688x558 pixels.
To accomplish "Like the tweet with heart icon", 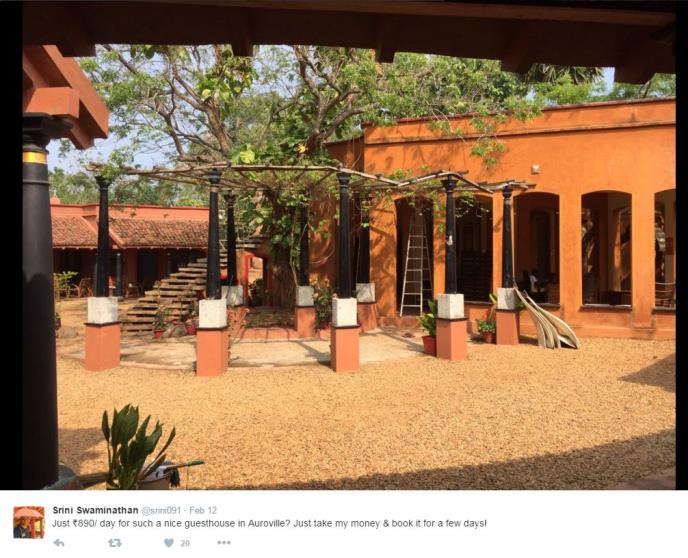I will click(169, 543).
